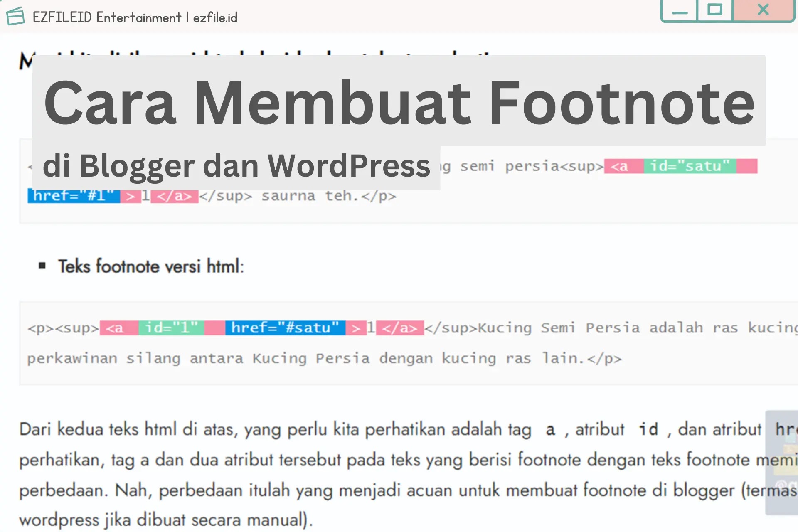This screenshot has width=798, height=532.
Task: Click the 'di Blogger dan WordPress' subtitle
Action: pyautogui.click(x=236, y=166)
